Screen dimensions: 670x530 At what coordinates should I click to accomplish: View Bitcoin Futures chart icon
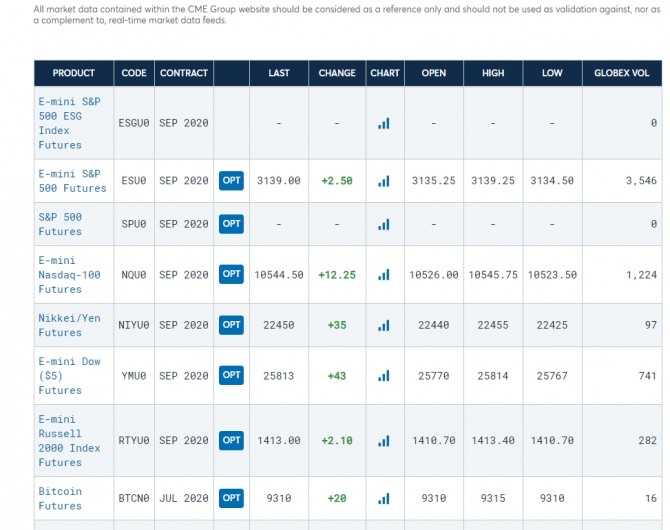pos(384,498)
